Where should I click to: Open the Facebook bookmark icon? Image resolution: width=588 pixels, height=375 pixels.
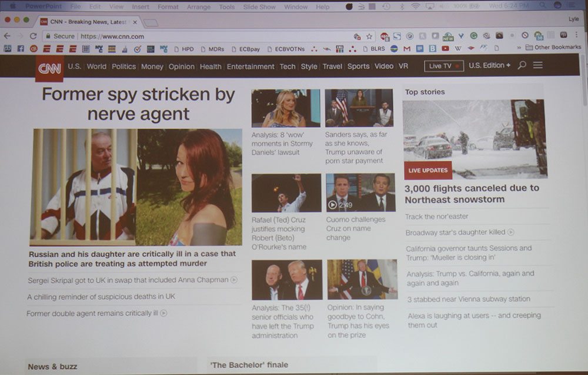tap(21, 49)
